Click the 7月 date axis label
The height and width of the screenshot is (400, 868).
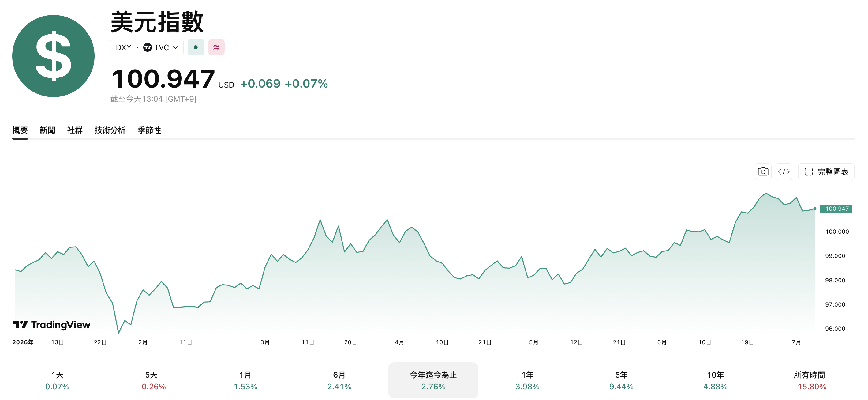point(796,342)
